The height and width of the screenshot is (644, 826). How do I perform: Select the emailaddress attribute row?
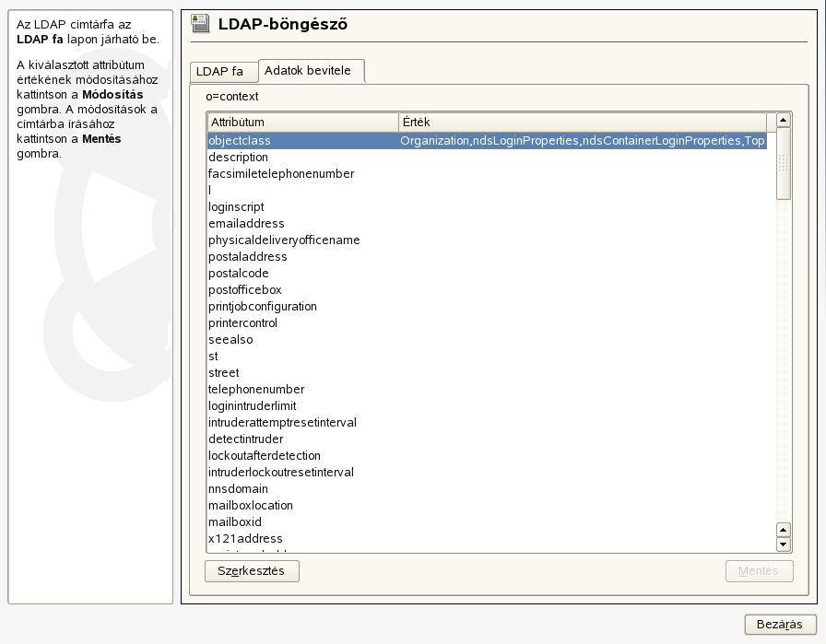tap(487, 224)
